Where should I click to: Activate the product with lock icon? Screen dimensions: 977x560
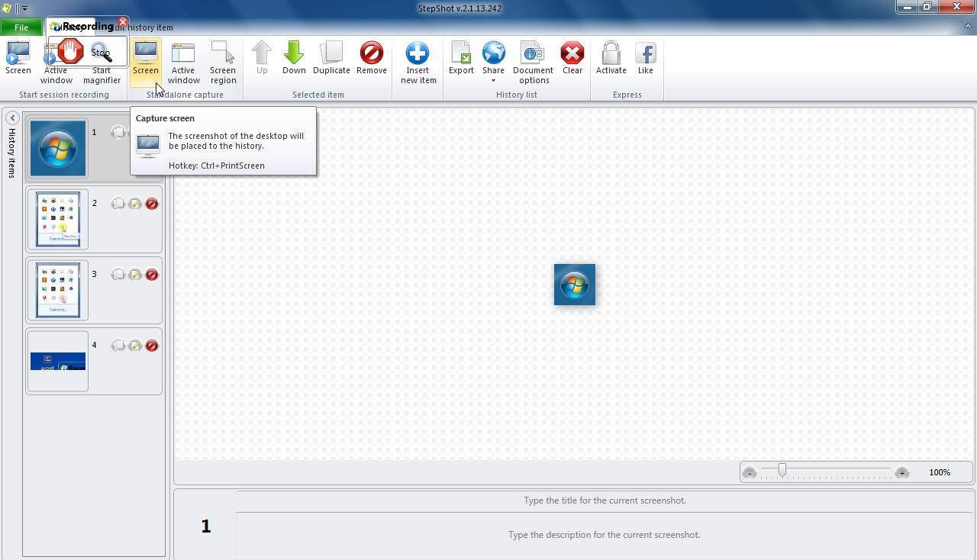click(611, 59)
